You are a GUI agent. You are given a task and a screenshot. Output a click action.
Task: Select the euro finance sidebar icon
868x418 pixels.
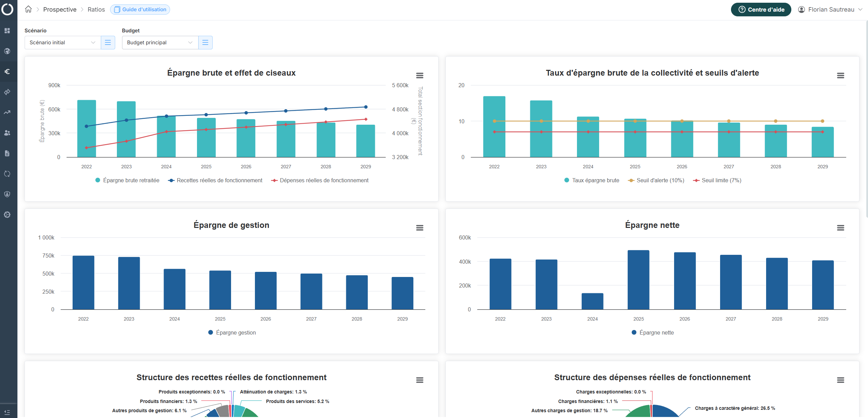click(x=7, y=72)
